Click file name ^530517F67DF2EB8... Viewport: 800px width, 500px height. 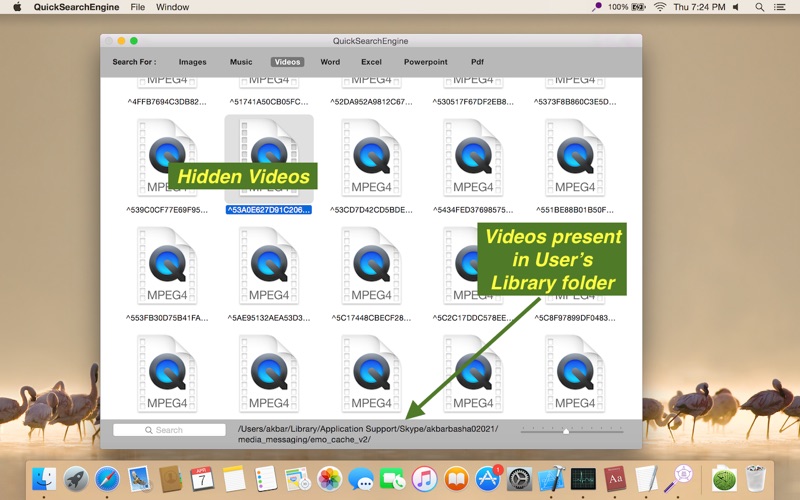(x=473, y=102)
